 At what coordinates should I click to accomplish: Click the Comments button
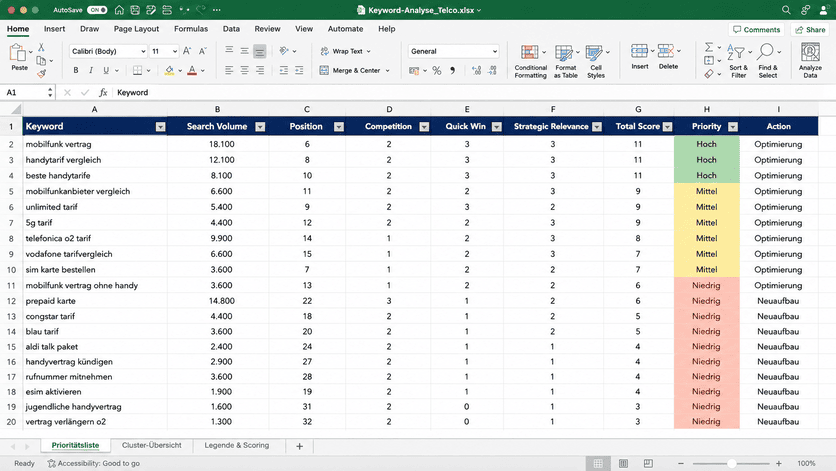click(x=756, y=30)
